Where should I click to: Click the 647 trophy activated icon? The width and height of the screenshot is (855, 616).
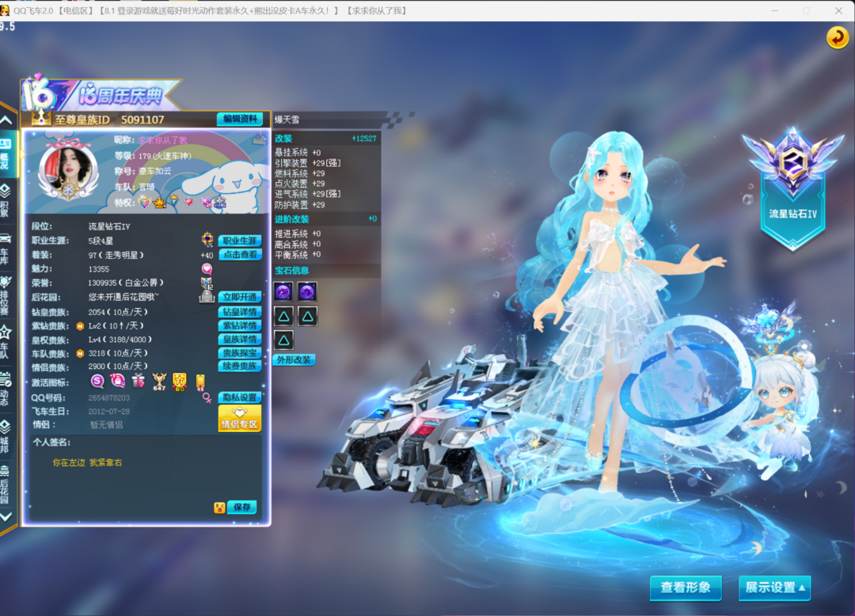click(x=159, y=382)
